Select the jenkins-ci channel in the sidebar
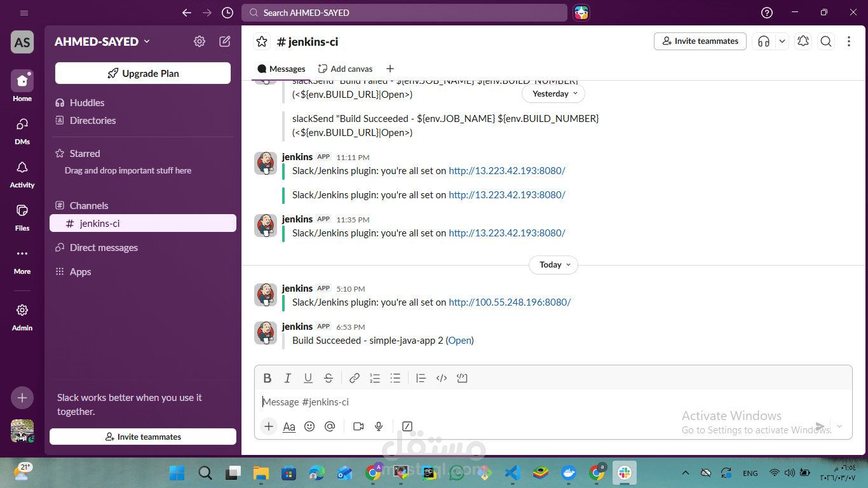This screenshot has height=488, width=868. coord(143,223)
